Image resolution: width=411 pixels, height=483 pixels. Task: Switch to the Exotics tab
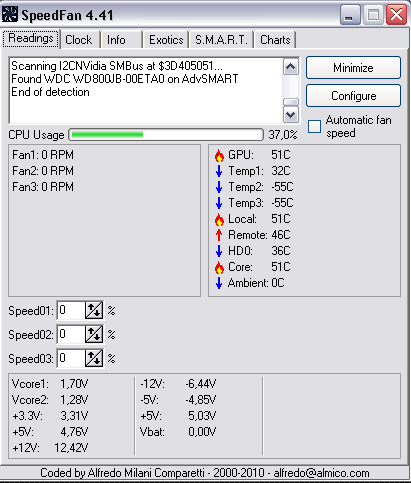[166, 40]
